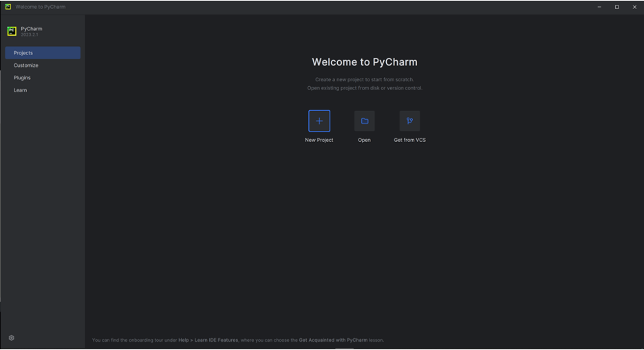Click the 'Create a new project to start from scratch' text
Viewport: 644px width, 350px height.
click(364, 79)
